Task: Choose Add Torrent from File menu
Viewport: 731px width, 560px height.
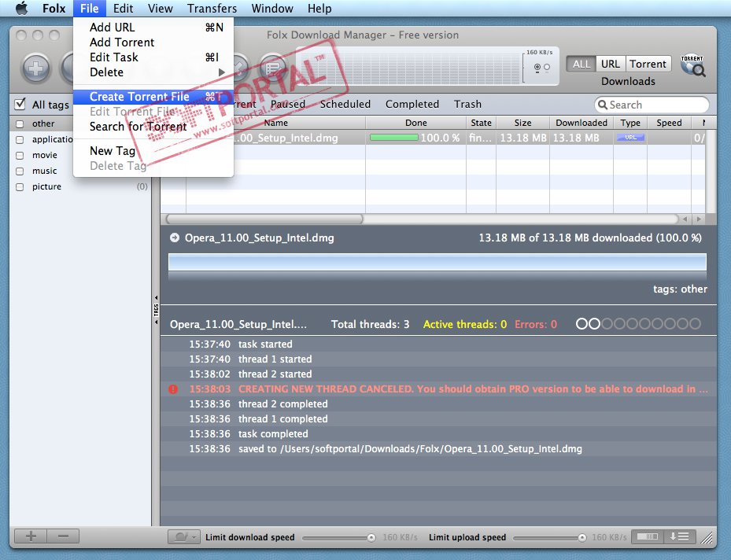Action: click(x=153, y=42)
